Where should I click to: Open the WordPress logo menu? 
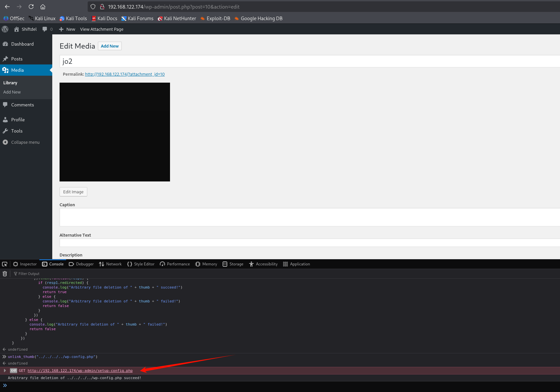(5, 29)
